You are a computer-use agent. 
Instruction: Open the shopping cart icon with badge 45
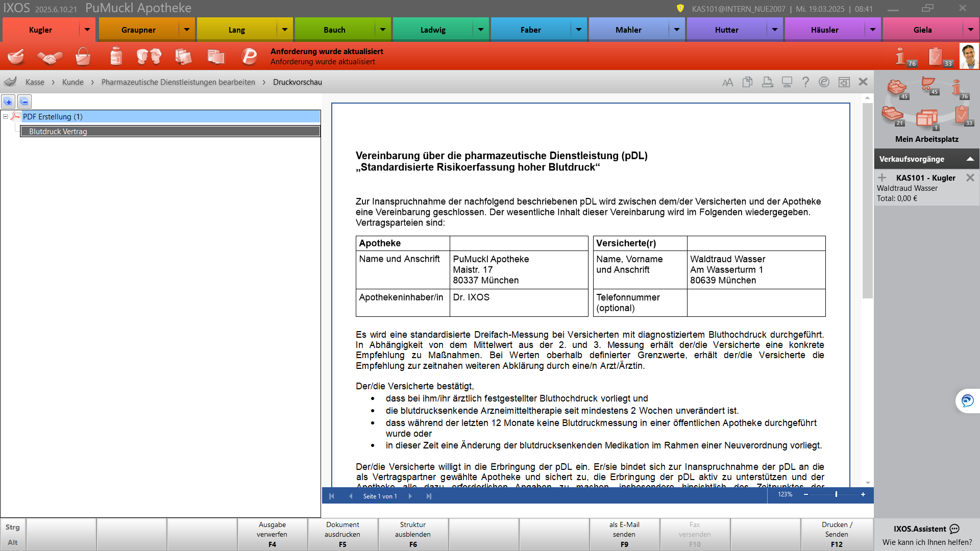[929, 86]
